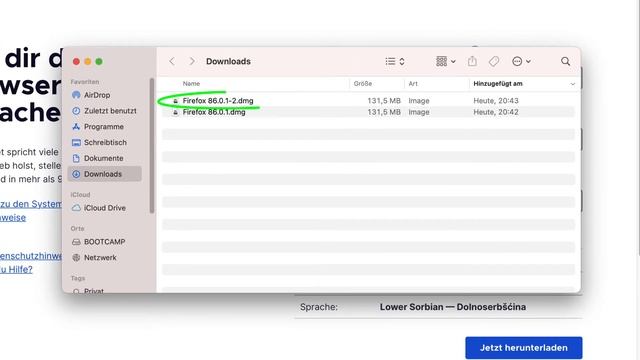Screen dimensions: 640x360
Task: Open the list view switcher
Action: pyautogui.click(x=395, y=61)
